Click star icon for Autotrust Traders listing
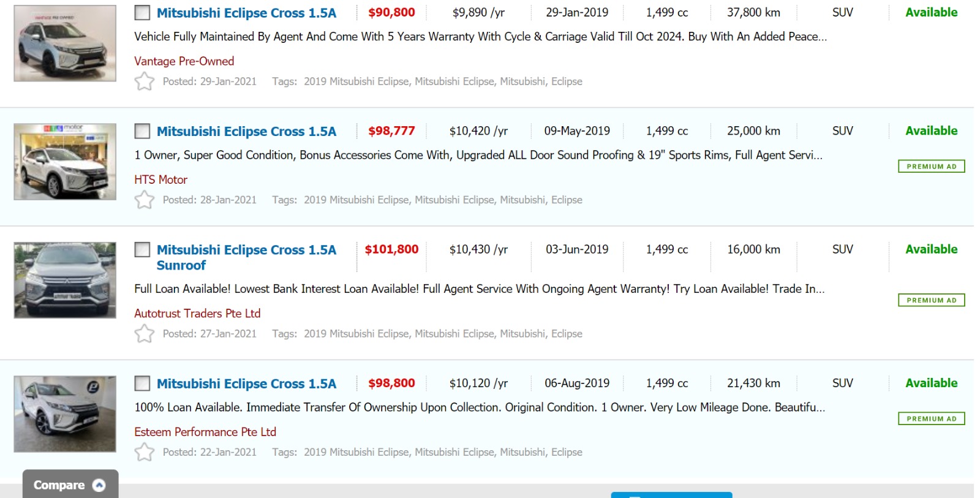 click(145, 334)
